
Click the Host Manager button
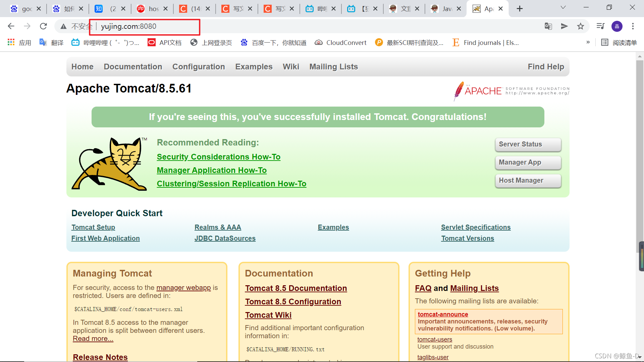[528, 181]
